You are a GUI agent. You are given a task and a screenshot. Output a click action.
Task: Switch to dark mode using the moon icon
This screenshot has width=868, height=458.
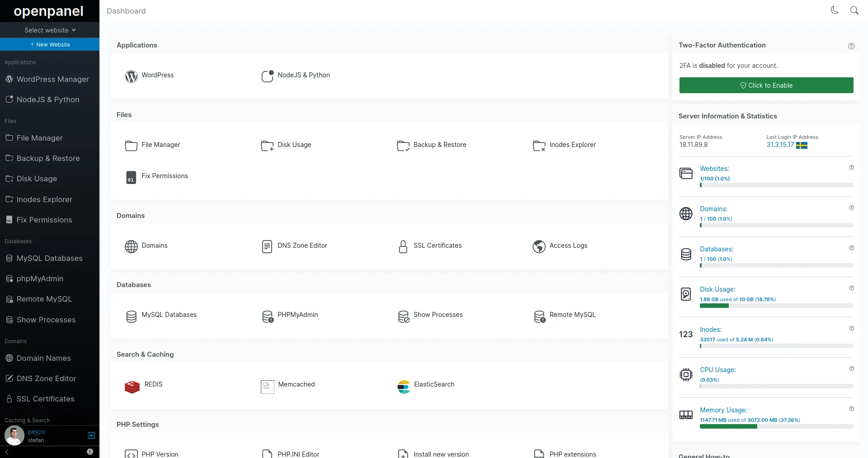click(835, 10)
